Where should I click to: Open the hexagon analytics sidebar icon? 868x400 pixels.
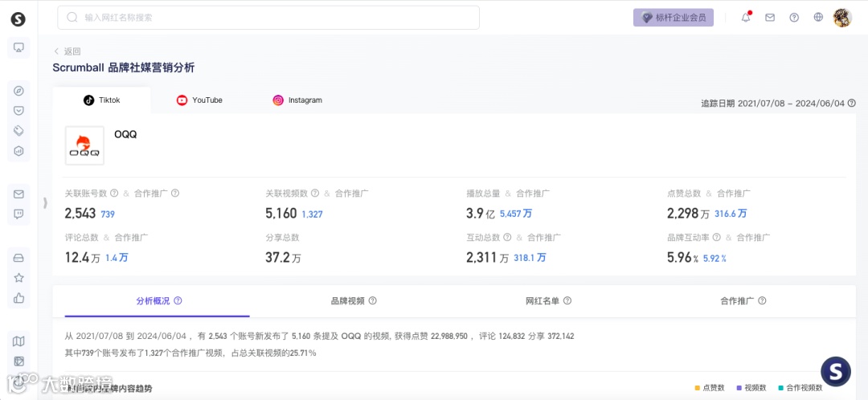[x=18, y=150]
